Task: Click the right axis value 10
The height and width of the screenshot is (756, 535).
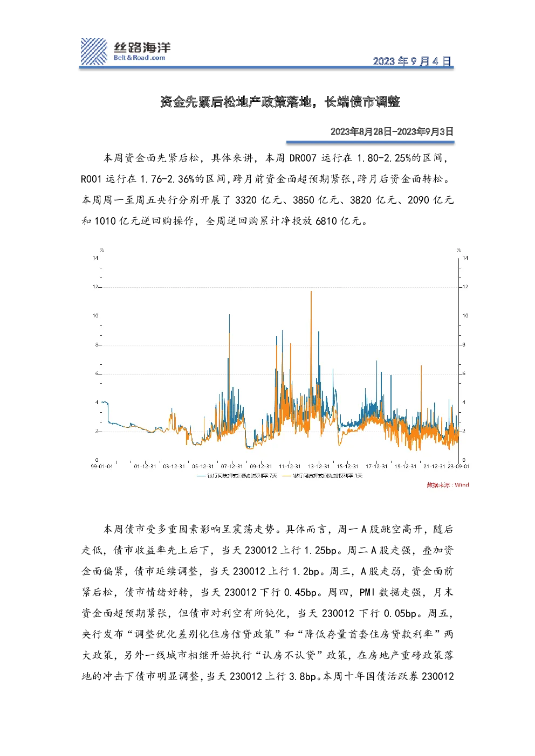Action: coord(465,316)
